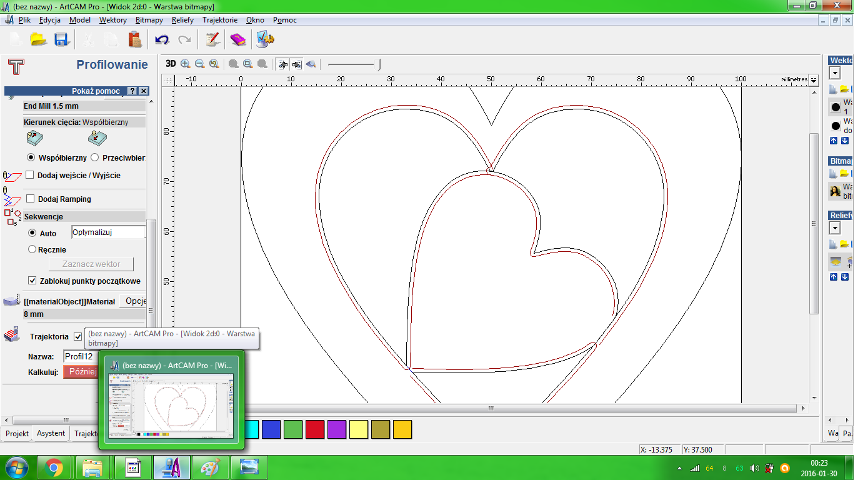This screenshot has width=868, height=480.
Task: Select the Współbieżny radio button
Action: [31, 157]
